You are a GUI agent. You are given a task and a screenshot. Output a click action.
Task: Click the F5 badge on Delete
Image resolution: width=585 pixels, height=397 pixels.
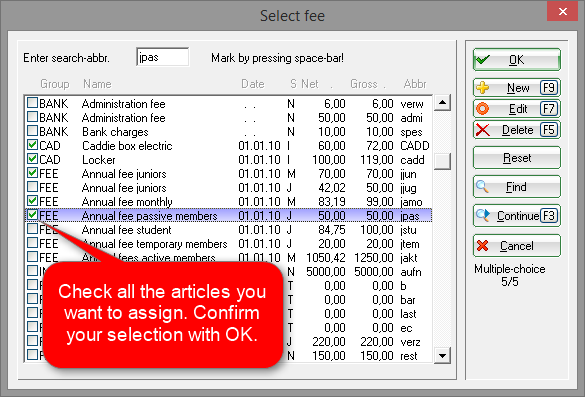549,130
